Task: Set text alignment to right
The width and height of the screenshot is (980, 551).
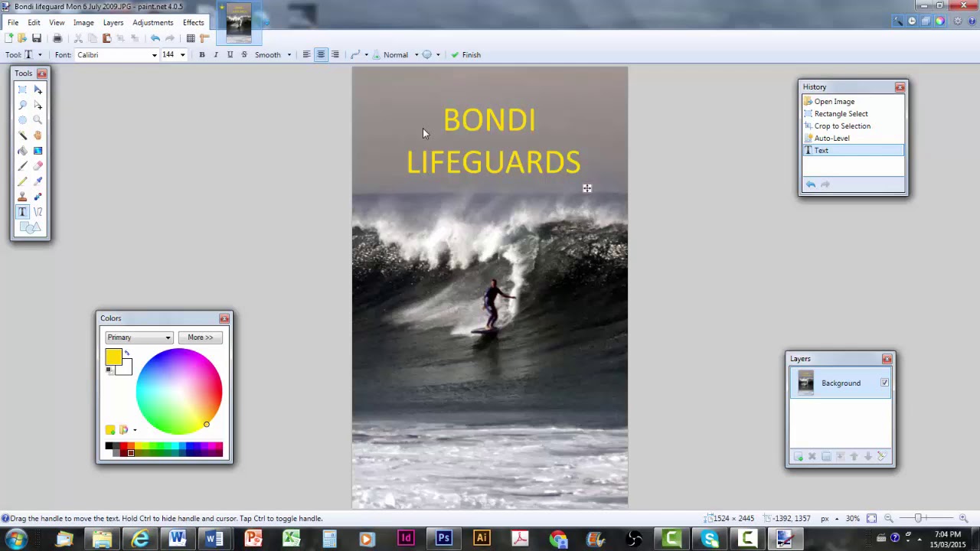Action: 335,55
